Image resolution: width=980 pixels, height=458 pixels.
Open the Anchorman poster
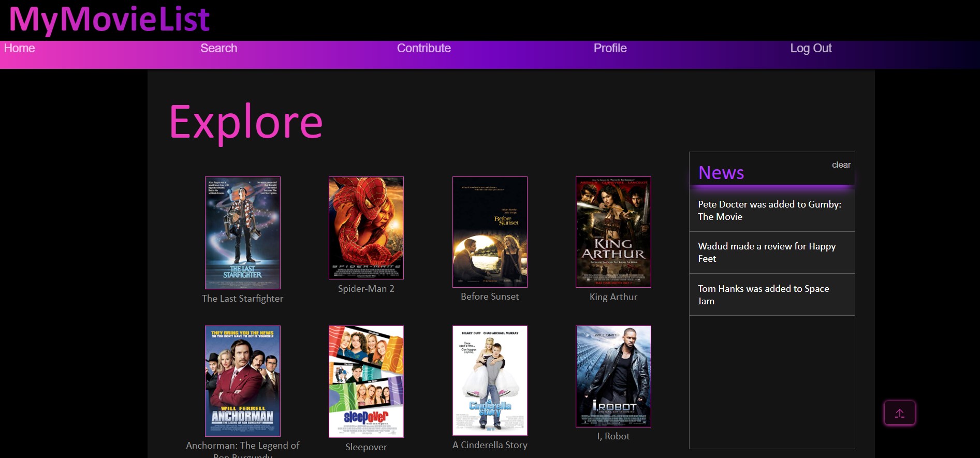pos(243,381)
